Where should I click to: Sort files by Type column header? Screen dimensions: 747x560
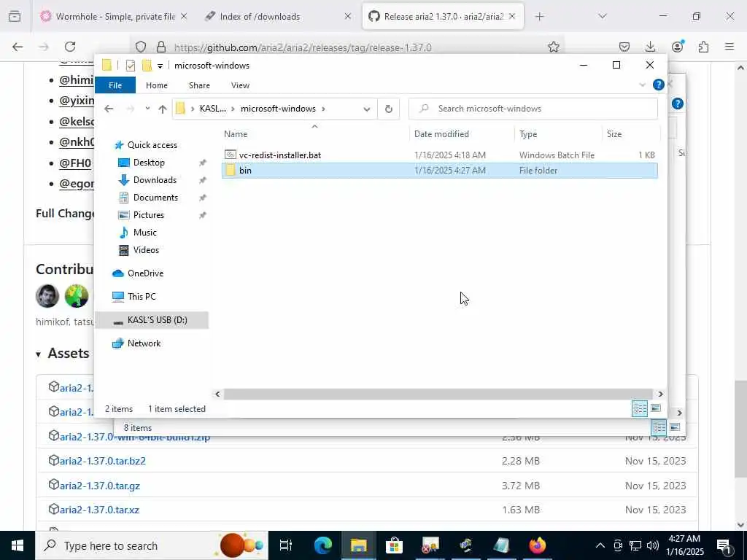coord(558,134)
